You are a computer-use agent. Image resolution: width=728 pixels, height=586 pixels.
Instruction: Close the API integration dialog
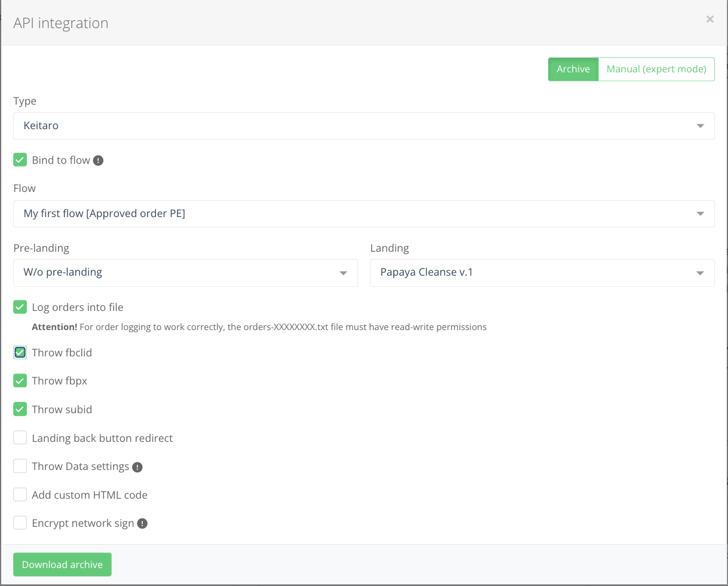tap(710, 19)
